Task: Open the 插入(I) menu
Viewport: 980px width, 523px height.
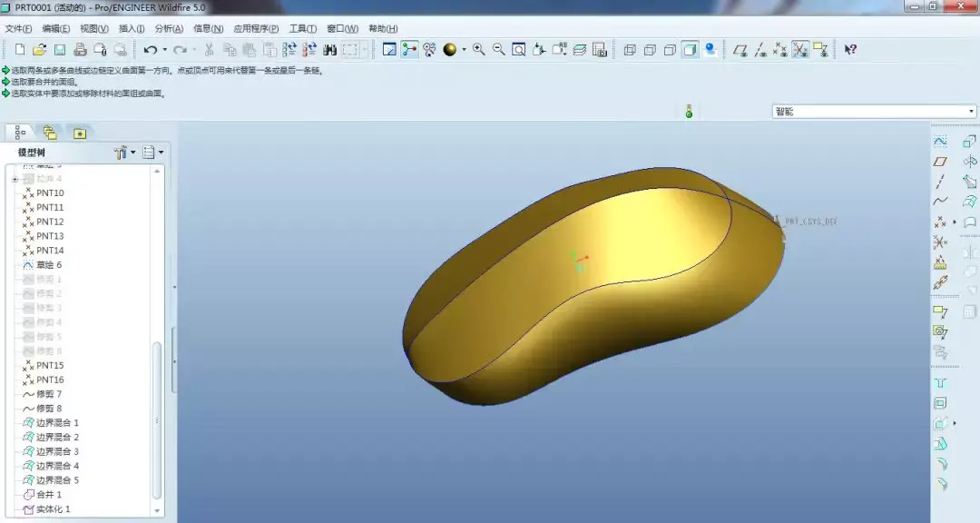Action: pos(132,29)
